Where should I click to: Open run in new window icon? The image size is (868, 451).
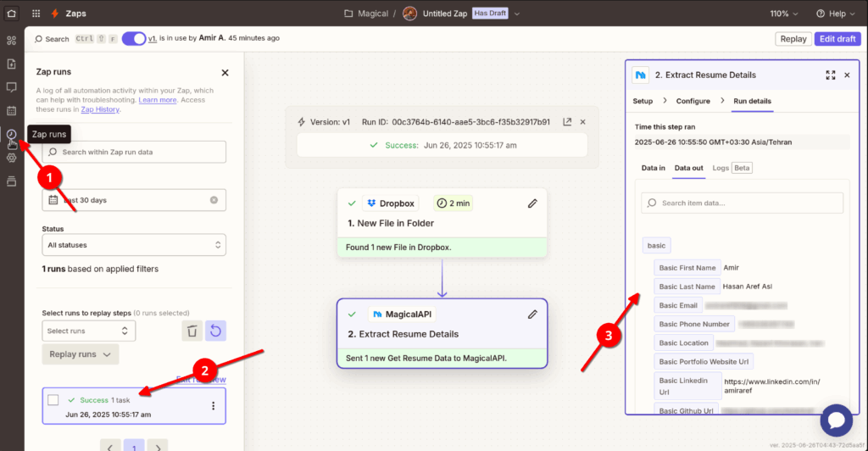[567, 122]
